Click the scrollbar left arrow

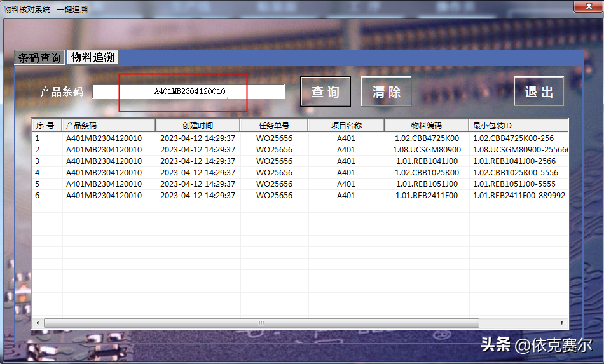point(38,323)
